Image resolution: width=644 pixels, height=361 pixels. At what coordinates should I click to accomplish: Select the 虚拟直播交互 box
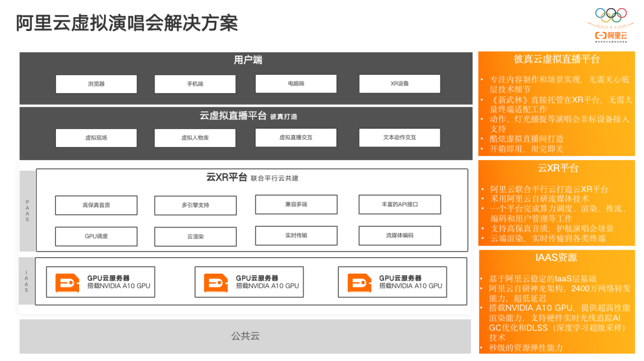(x=296, y=137)
